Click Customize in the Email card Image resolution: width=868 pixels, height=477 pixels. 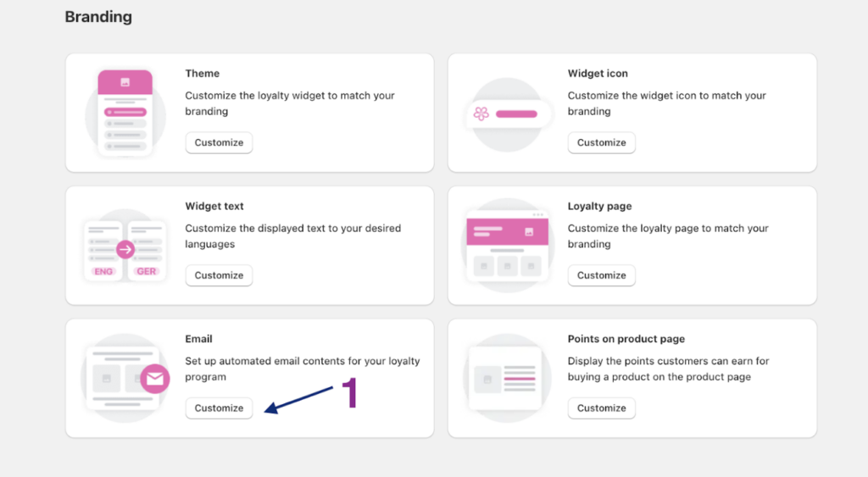pyautogui.click(x=219, y=408)
